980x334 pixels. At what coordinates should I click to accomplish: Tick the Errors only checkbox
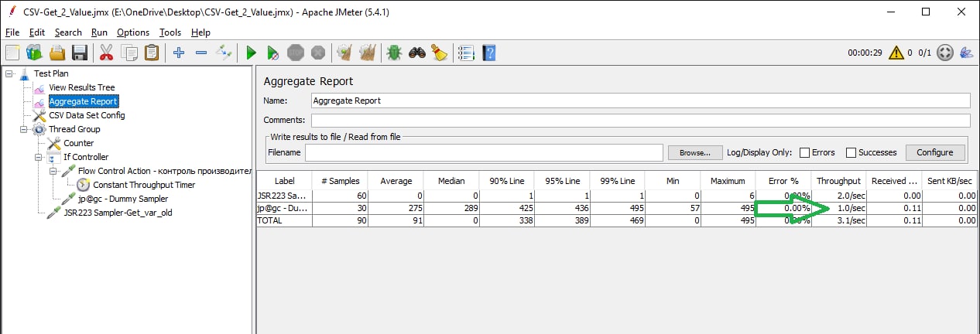click(x=804, y=152)
